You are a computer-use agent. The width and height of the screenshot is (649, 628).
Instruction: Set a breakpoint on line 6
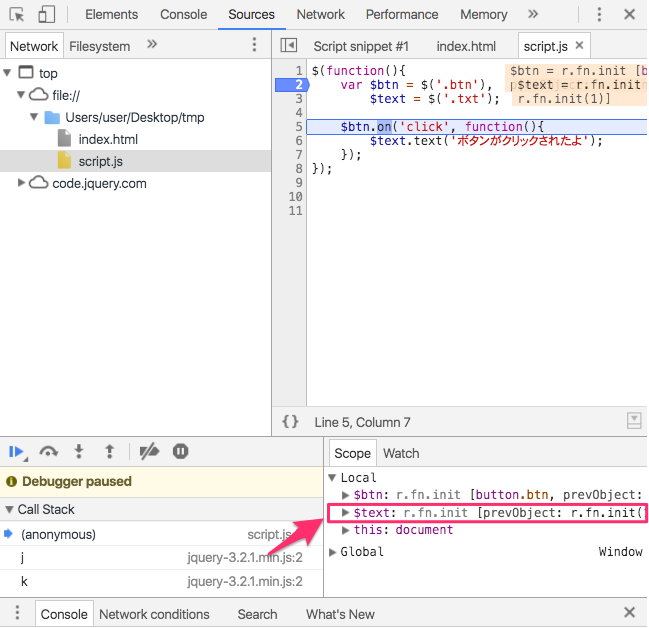pyautogui.click(x=299, y=141)
